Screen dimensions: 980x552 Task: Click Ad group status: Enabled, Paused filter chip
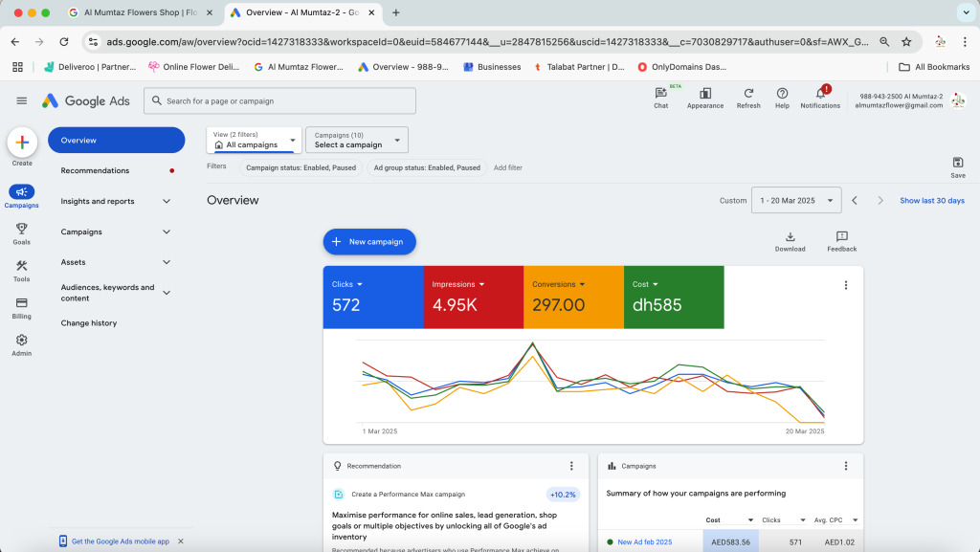pyautogui.click(x=427, y=167)
